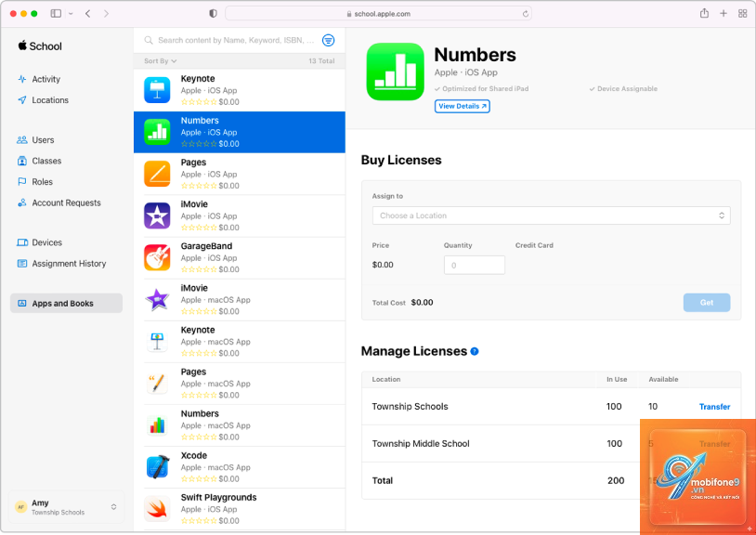756x535 pixels.
Task: Click the Quantity input field
Action: click(475, 265)
